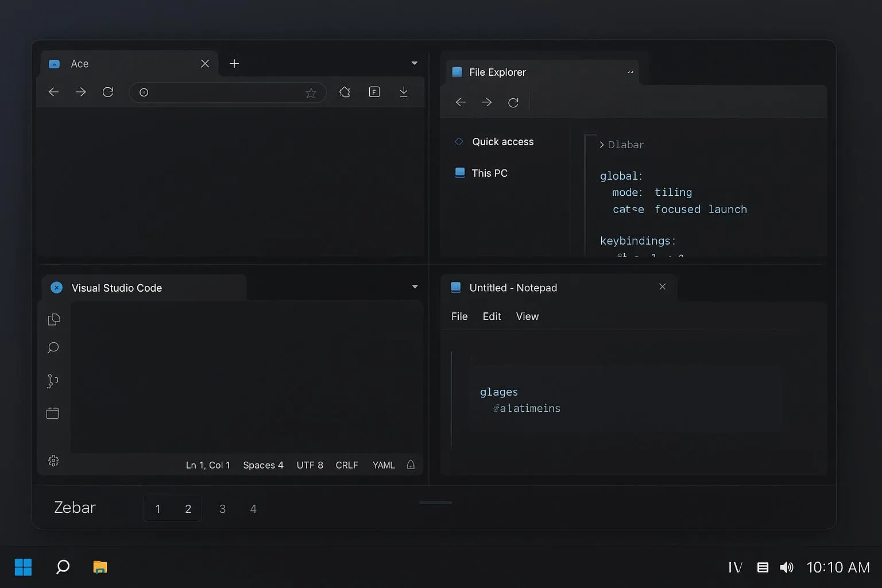Image resolution: width=882 pixels, height=588 pixels.
Task: Switch to Zebar workspace 4
Action: coord(253,509)
